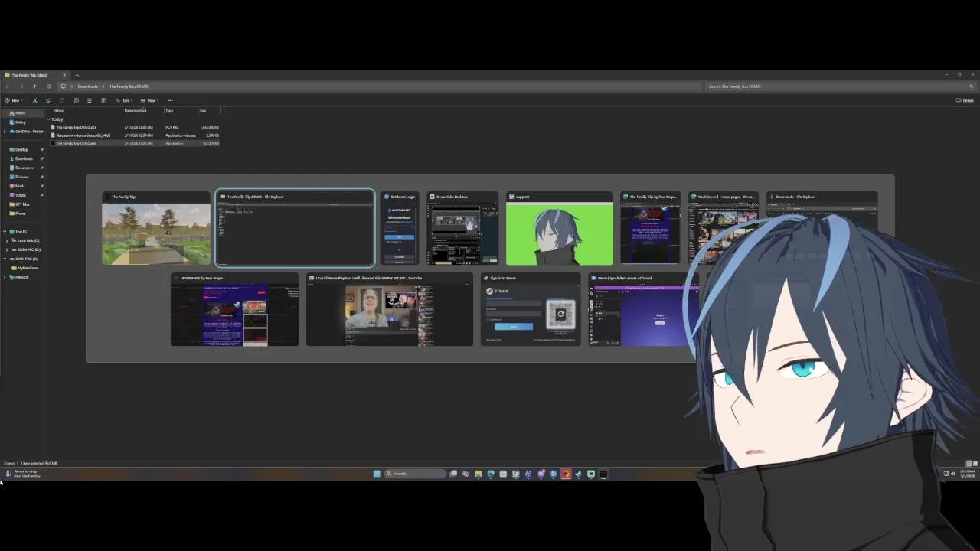Screen dimensions: 980x551
Task: Switch to the YouTube video window thumbnail
Action: [x=390, y=310]
